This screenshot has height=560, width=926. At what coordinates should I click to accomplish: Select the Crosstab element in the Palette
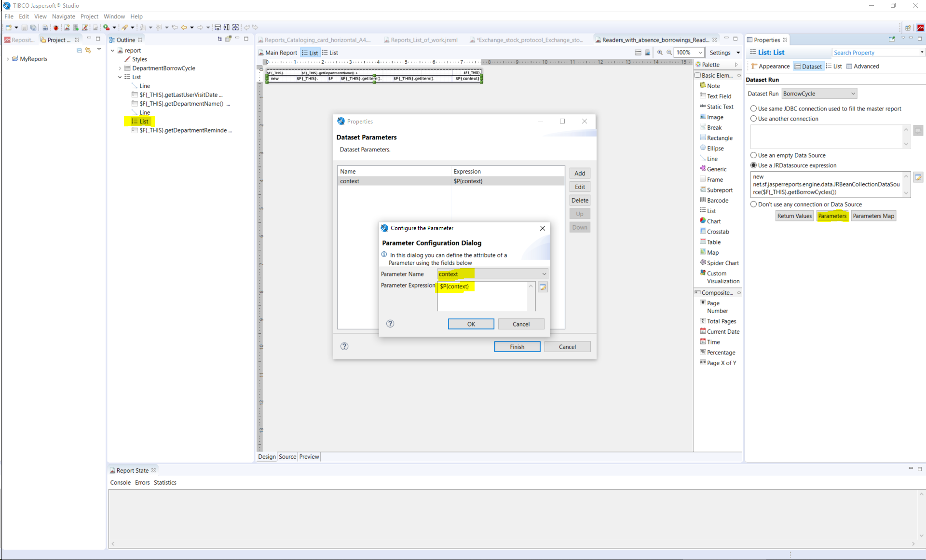pyautogui.click(x=717, y=232)
